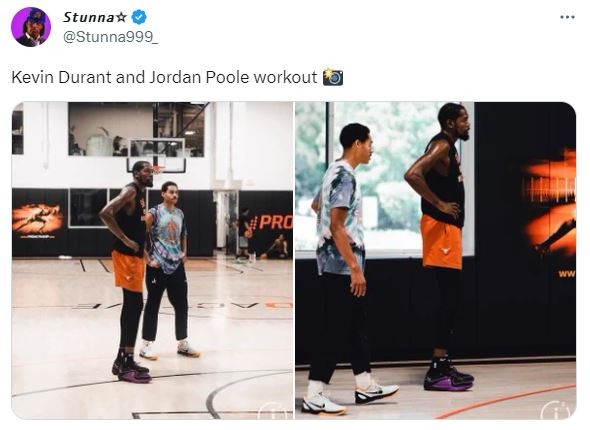Click the orange shorts in left photo
Viewport: 590px width, 430px height.
point(128,271)
